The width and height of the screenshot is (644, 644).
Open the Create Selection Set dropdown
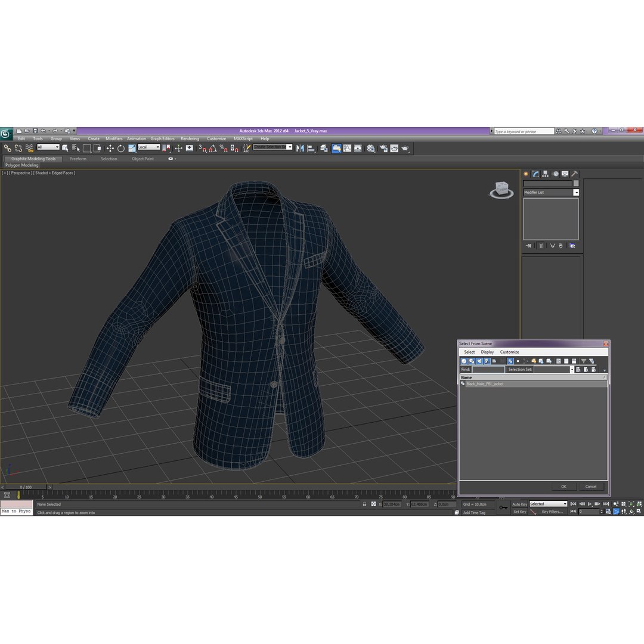[273, 147]
